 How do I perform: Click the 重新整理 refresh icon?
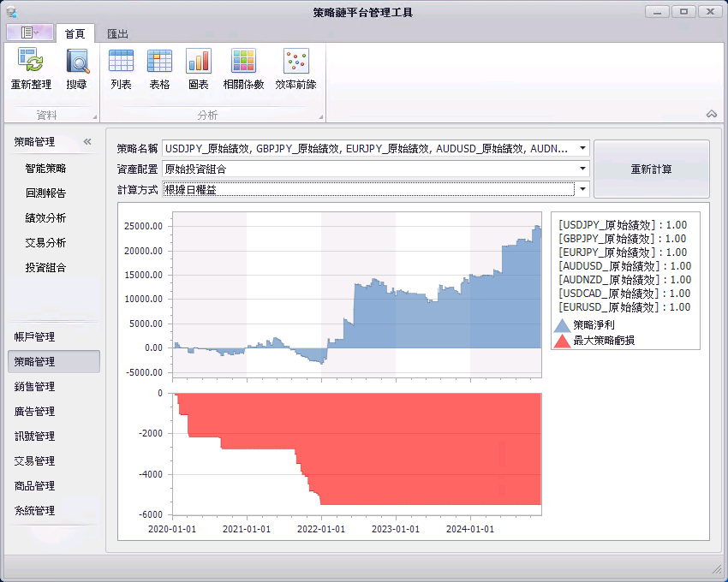[31, 68]
